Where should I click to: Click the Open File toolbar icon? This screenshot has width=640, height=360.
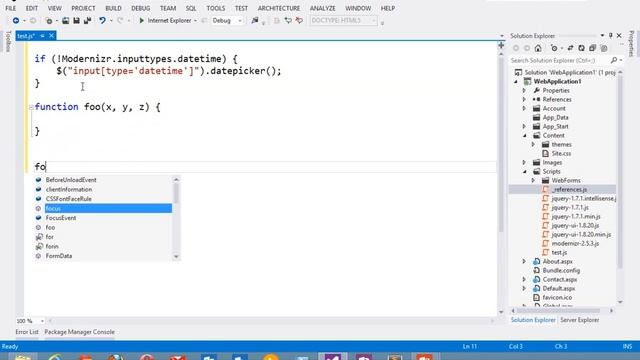(x=65, y=20)
